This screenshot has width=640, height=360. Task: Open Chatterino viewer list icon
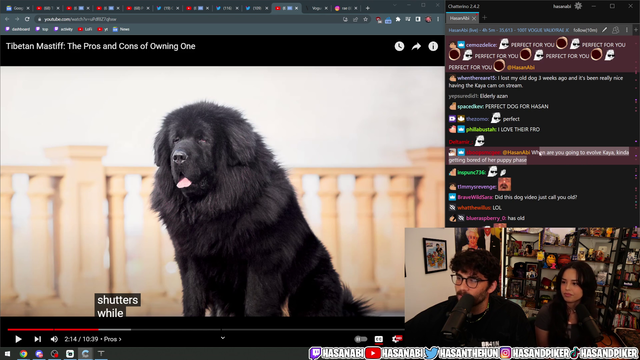(x=616, y=30)
